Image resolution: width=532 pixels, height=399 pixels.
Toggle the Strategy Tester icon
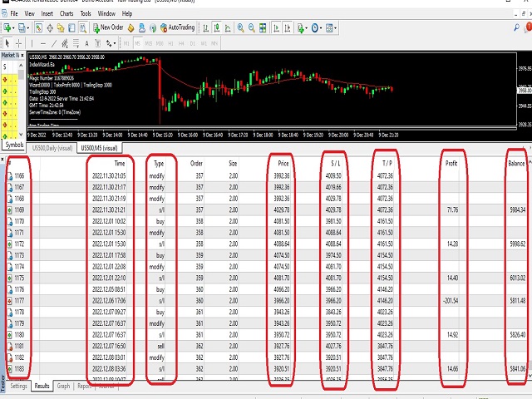tap(83, 27)
